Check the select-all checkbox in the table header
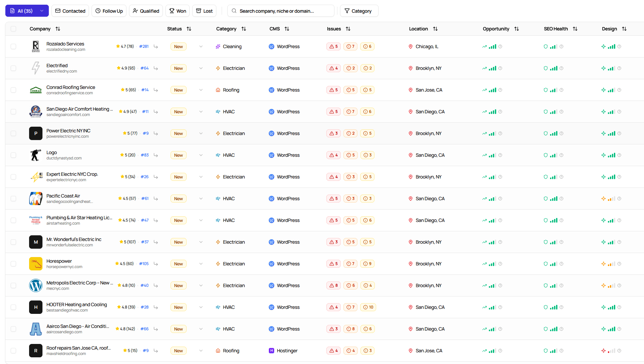The image size is (644, 364). [x=13, y=29]
